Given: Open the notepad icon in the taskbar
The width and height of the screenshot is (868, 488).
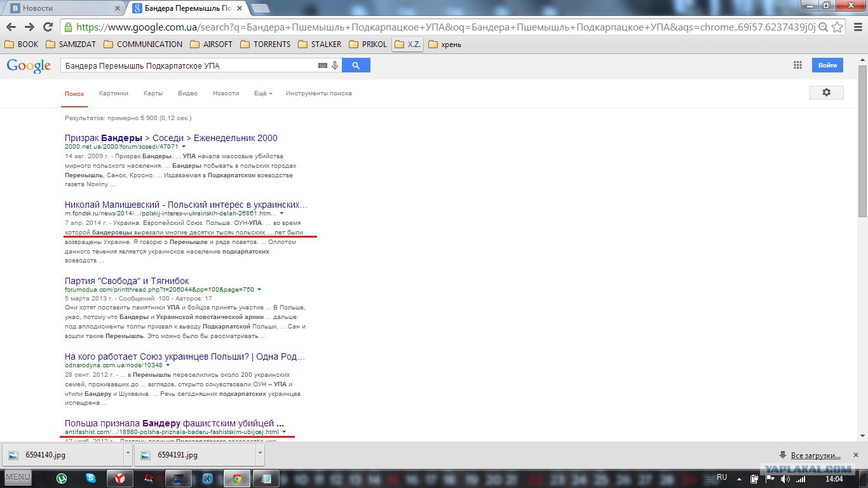Looking at the screenshot, I should (266, 478).
